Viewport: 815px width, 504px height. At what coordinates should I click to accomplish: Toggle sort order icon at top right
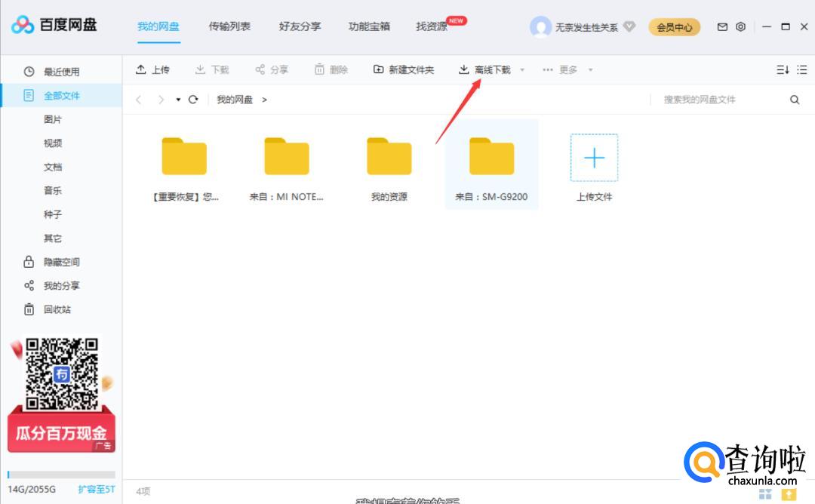(783, 69)
